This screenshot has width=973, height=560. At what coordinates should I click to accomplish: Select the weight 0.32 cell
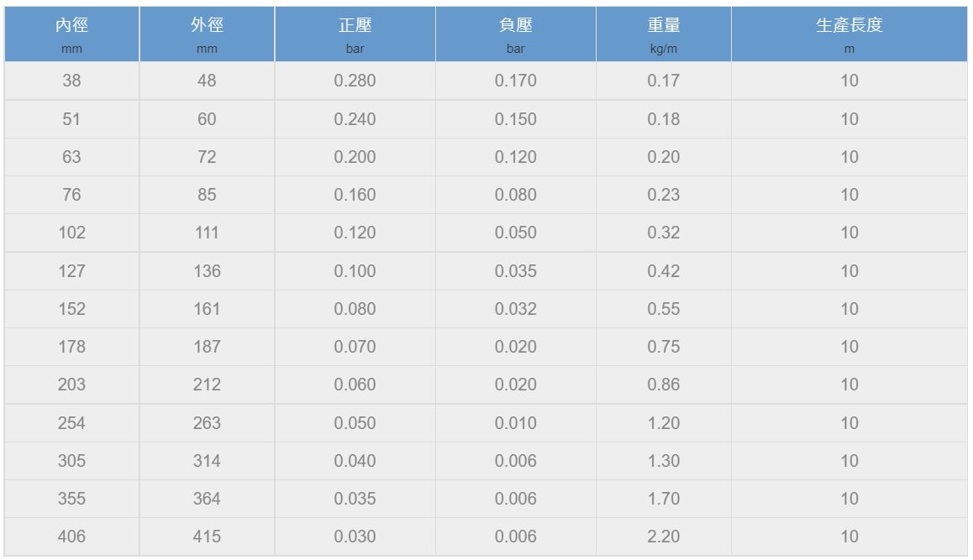[663, 233]
